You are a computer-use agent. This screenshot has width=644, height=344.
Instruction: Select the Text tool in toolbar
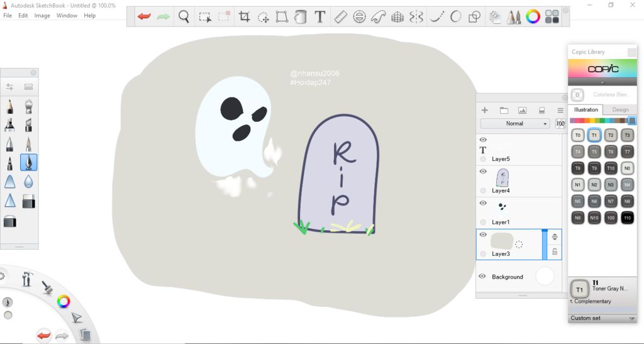tap(320, 17)
